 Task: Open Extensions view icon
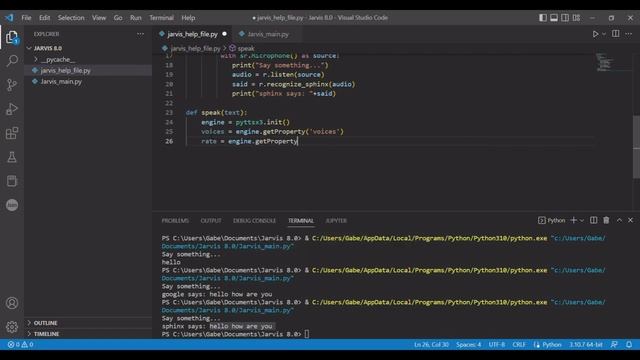(12, 133)
